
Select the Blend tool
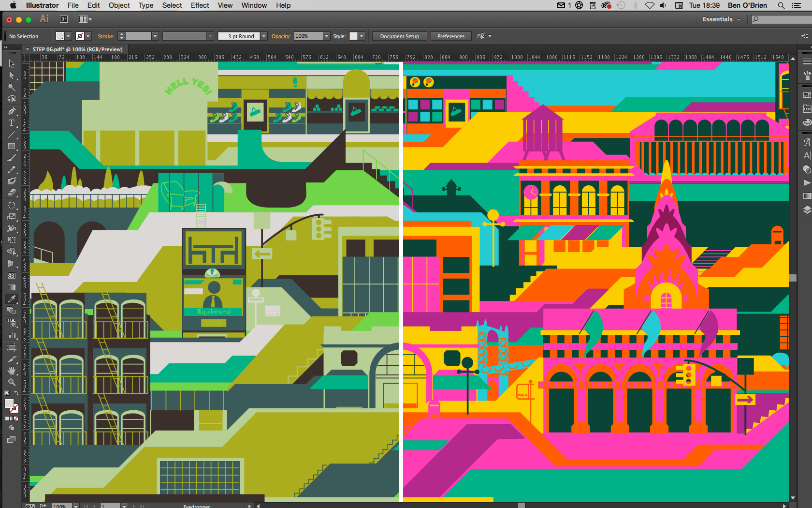[12, 311]
